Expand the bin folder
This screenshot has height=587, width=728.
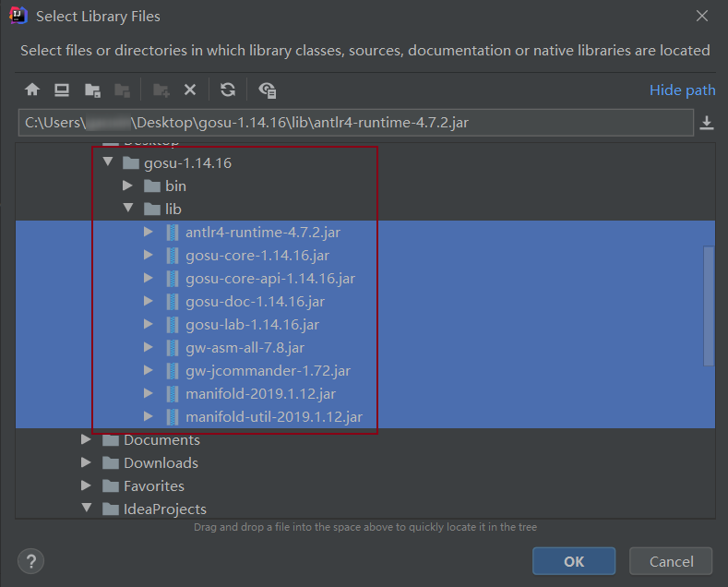pos(129,186)
